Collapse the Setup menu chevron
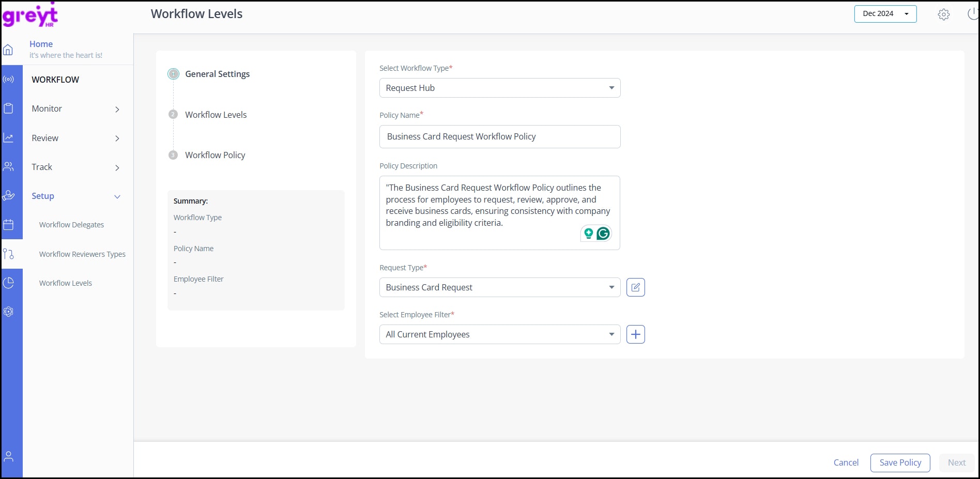The width and height of the screenshot is (980, 479). point(117,196)
